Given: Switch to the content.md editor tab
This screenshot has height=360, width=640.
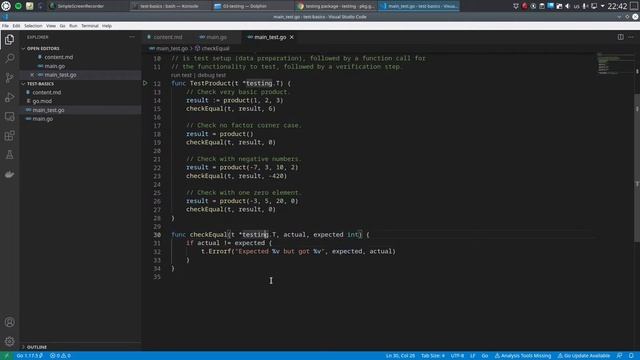Looking at the screenshot, I should point(168,37).
